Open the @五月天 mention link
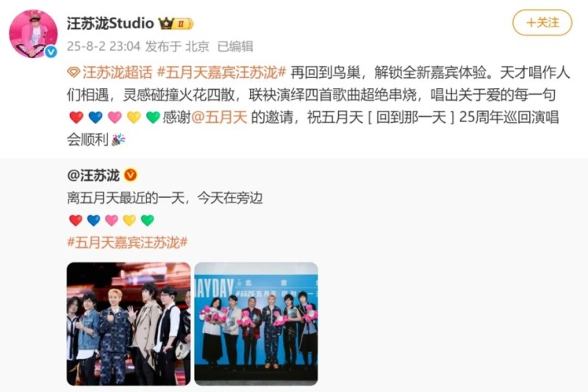 pyautogui.click(x=219, y=117)
